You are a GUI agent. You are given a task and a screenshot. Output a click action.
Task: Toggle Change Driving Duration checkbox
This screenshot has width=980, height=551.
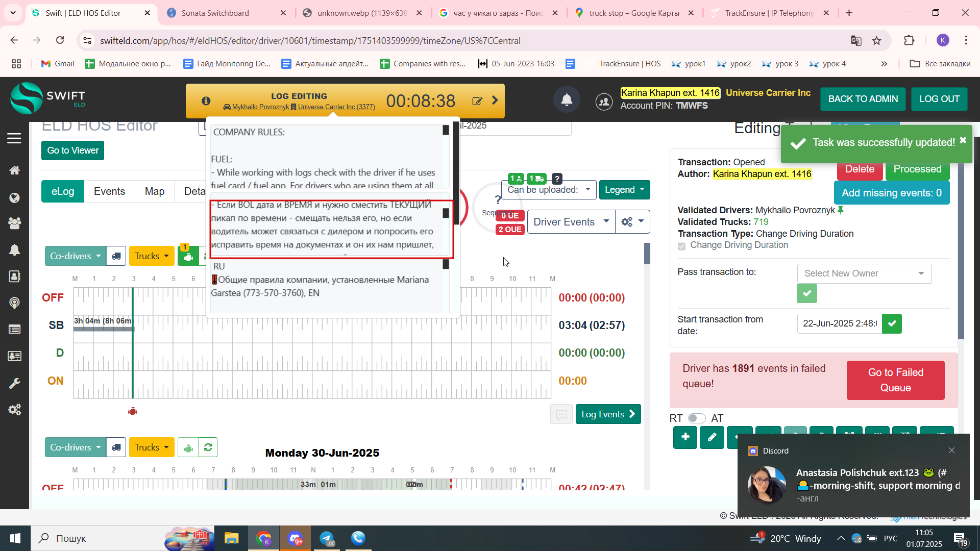point(681,246)
